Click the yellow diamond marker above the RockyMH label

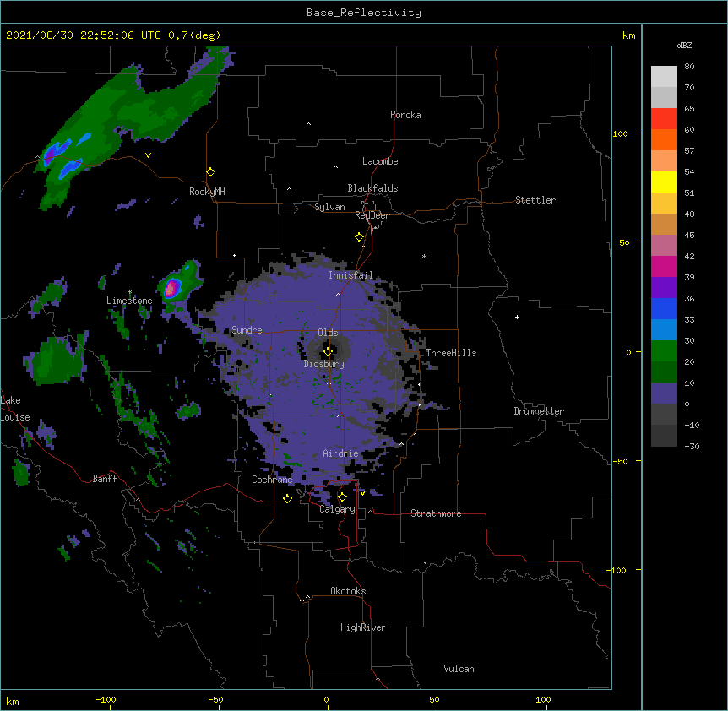click(x=211, y=172)
